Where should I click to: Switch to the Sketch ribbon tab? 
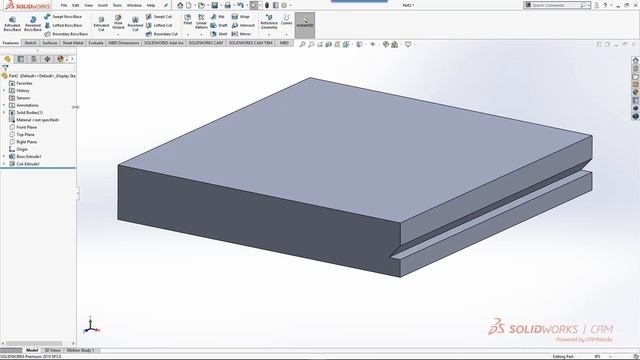pos(30,43)
